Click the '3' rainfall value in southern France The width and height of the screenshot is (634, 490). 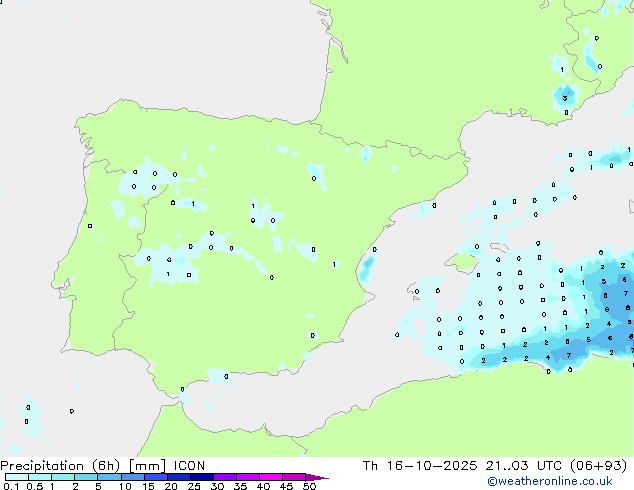565,98
